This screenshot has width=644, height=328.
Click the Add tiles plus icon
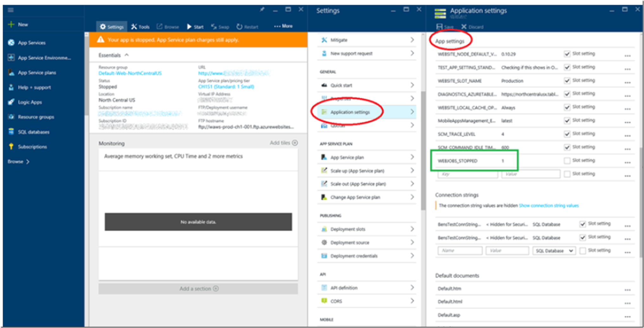tap(295, 143)
